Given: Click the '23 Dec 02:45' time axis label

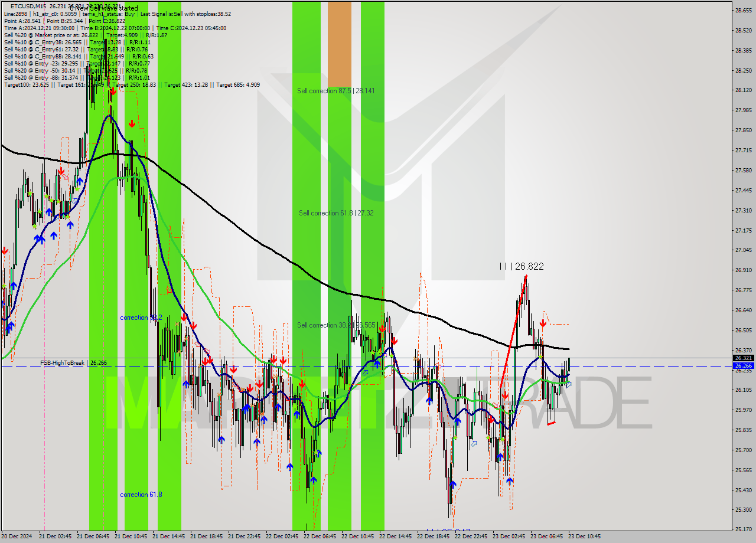Looking at the screenshot, I should click(x=509, y=537).
